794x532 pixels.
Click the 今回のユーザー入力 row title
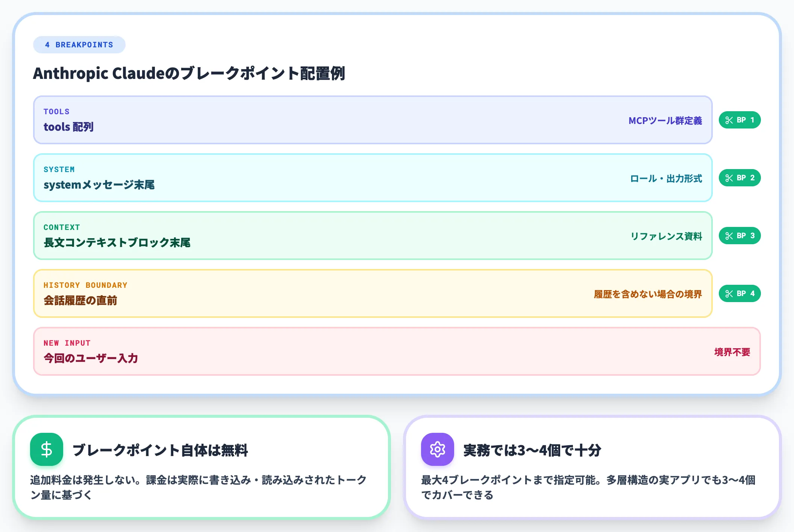pos(91,358)
